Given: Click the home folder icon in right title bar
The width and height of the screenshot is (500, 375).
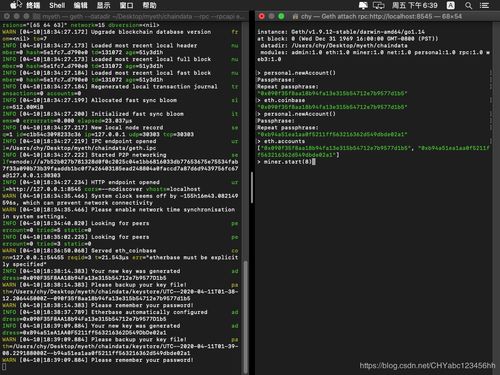Looking at the screenshot, I should (x=295, y=16).
